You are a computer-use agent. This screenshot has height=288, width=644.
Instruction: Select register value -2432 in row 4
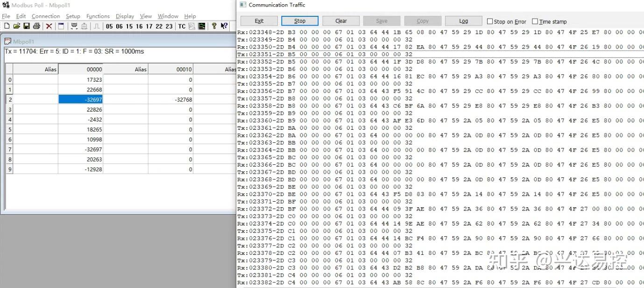(80, 119)
